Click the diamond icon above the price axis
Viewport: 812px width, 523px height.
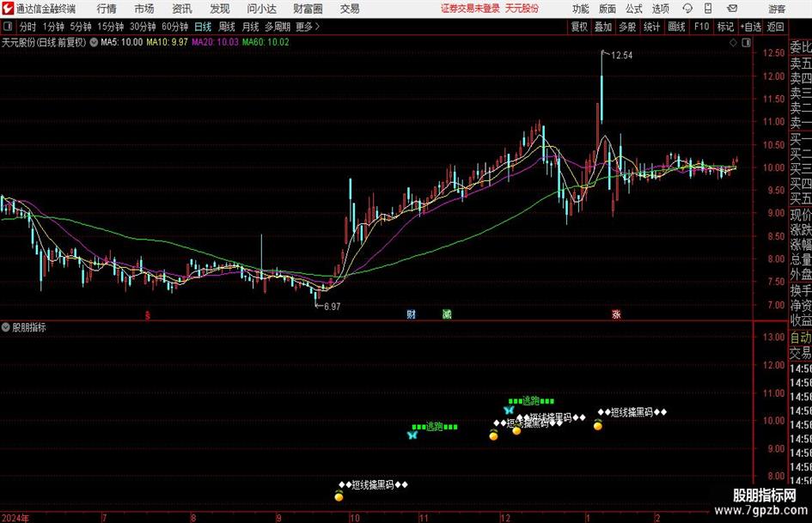coord(733,43)
